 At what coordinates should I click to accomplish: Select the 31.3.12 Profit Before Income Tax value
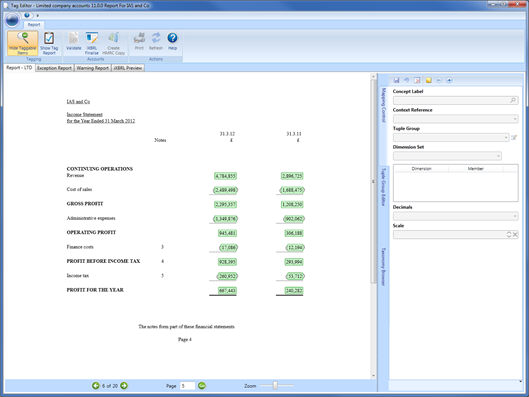coord(227,262)
